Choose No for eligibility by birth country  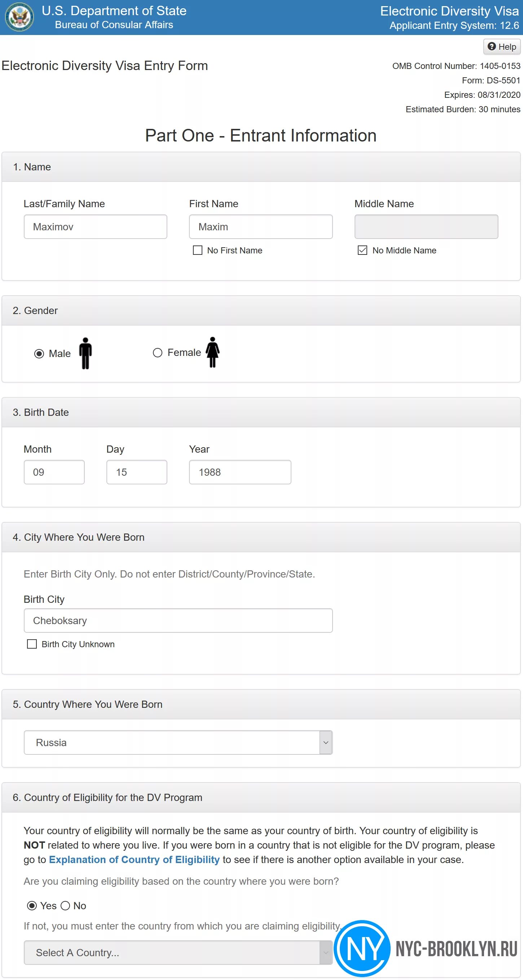(65, 906)
